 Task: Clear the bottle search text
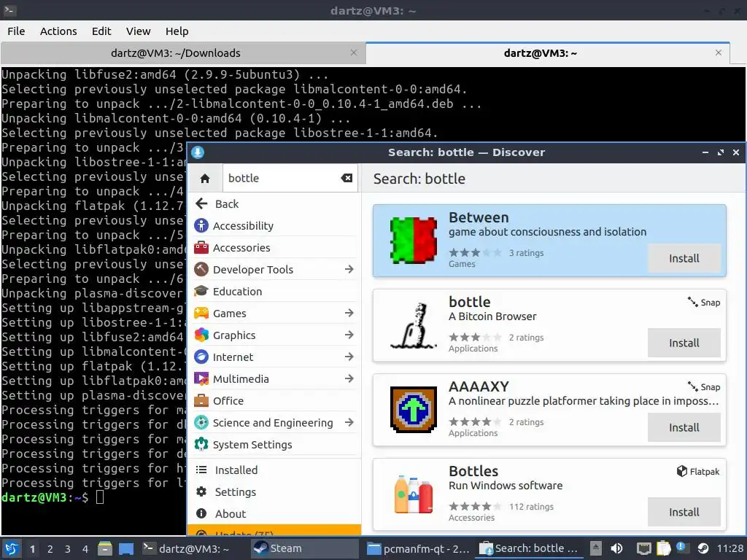pyautogui.click(x=347, y=178)
